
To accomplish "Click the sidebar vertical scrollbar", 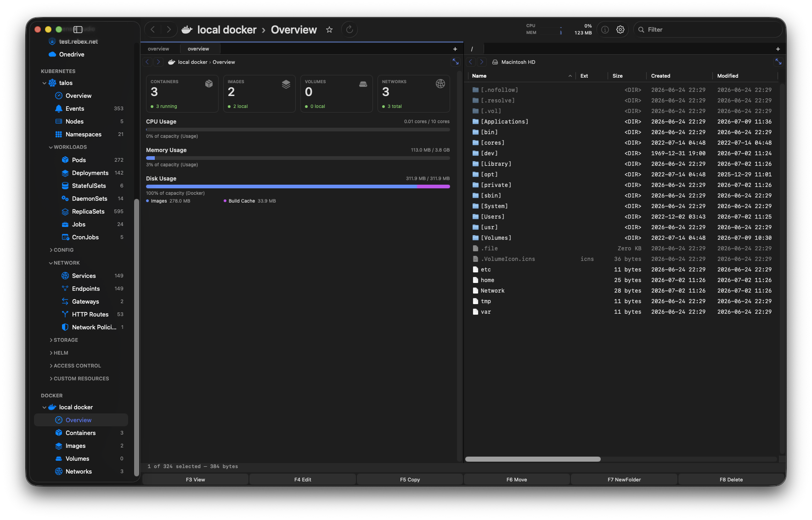I will click(x=136, y=338).
